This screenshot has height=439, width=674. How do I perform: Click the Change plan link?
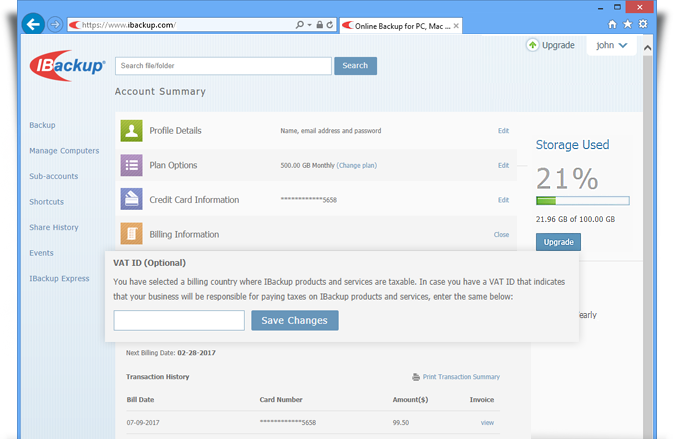click(357, 166)
